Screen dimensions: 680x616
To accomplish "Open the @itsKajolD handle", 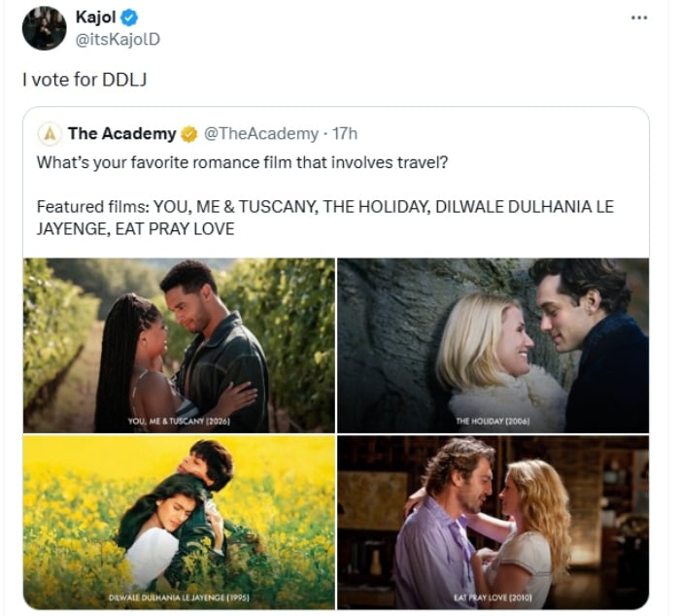I will point(118,40).
